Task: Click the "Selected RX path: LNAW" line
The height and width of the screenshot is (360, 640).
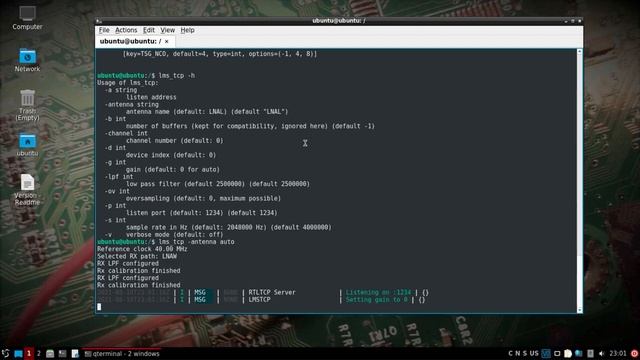Action: [137, 256]
